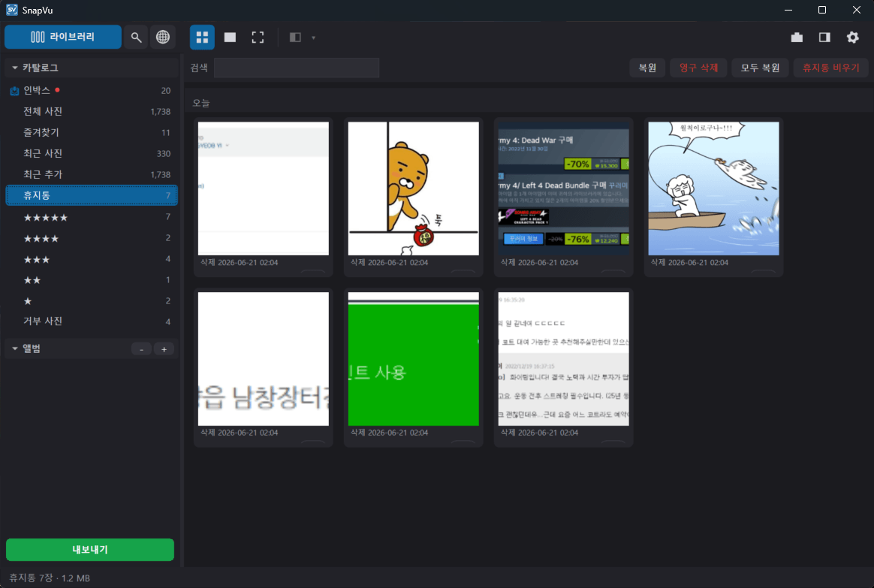The image size is (874, 588).
Task: Select the chat comments thumbnail
Action: point(563,359)
